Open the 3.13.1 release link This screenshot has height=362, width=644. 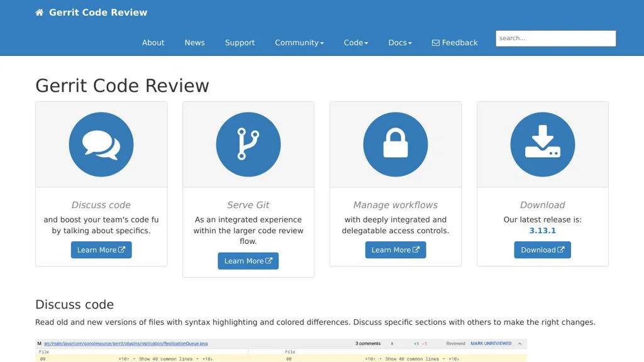[x=543, y=231]
